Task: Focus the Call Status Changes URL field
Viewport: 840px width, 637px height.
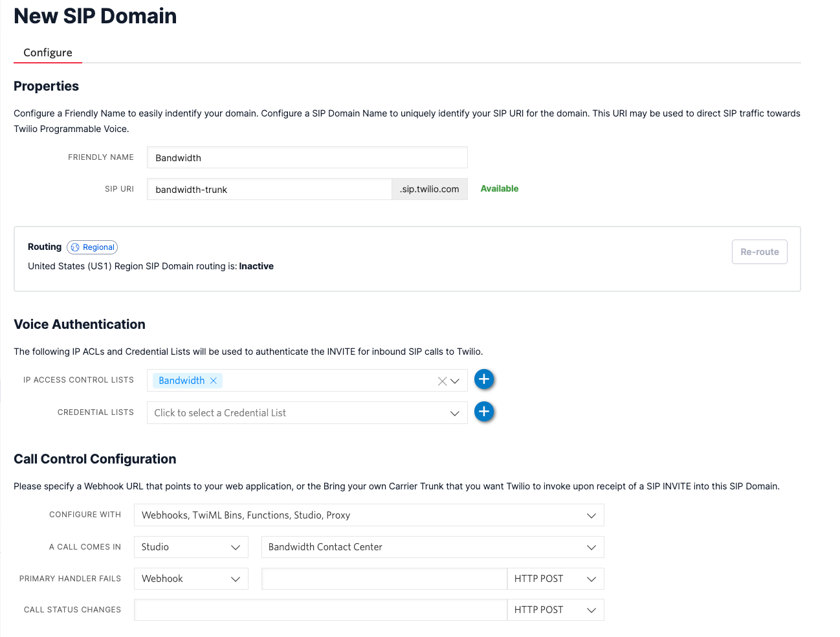Action: 321,610
